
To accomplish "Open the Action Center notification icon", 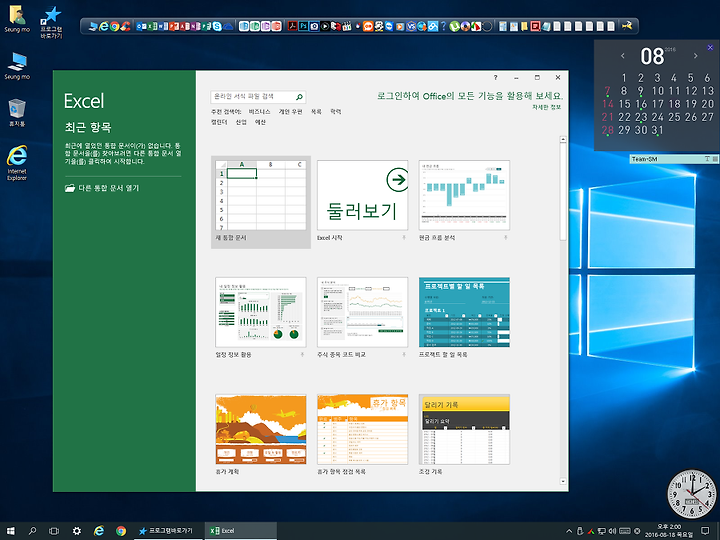I will click(705, 531).
